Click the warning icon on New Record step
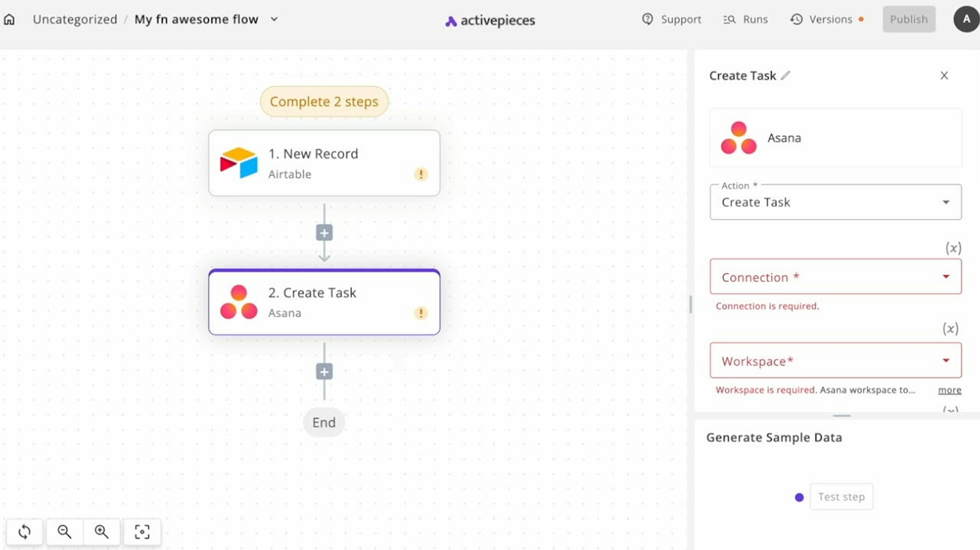The image size is (980, 550). (x=421, y=174)
